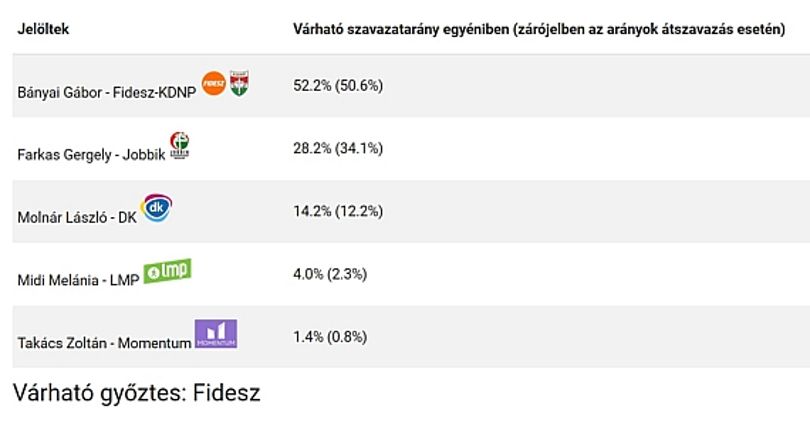Select the Bányai Gábor - Fidesz-KDNP candidate name
810x433 pixels.
107,92
